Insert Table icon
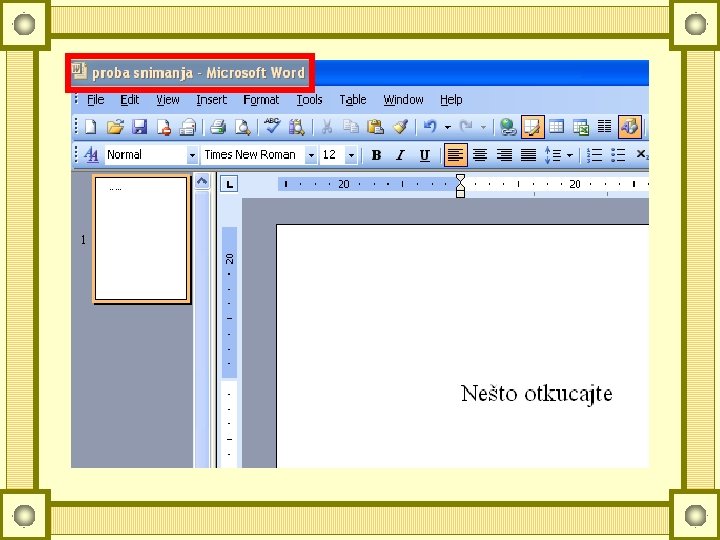This screenshot has height=540, width=720. click(557, 126)
